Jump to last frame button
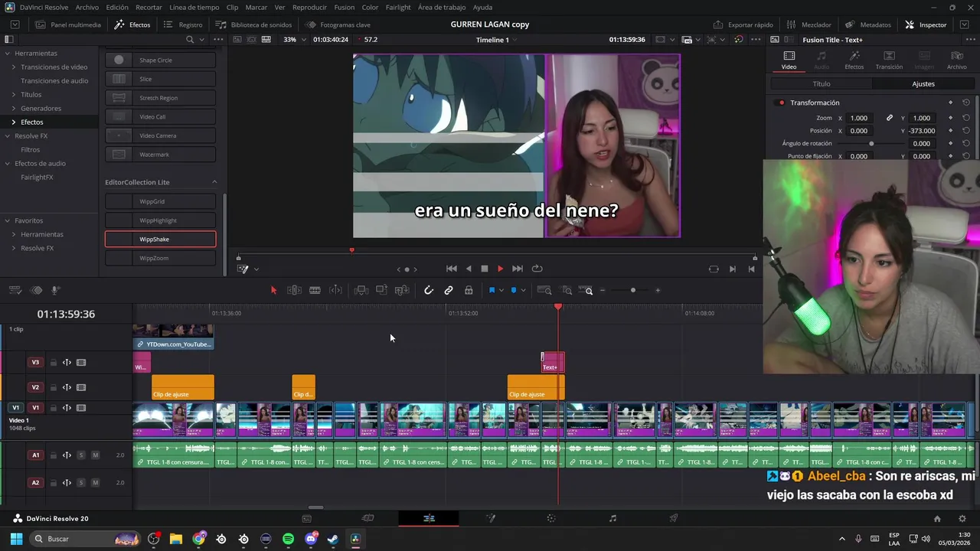 click(518, 269)
